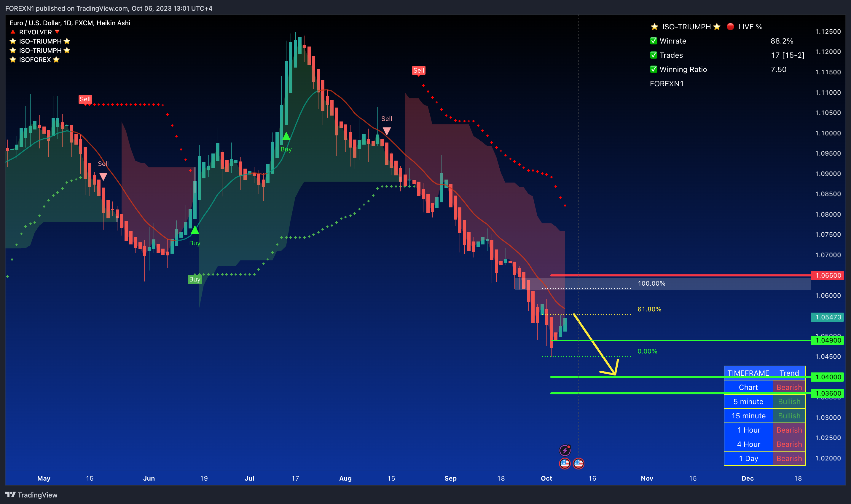Click the green checkmark beside Winning Ratio

point(654,69)
